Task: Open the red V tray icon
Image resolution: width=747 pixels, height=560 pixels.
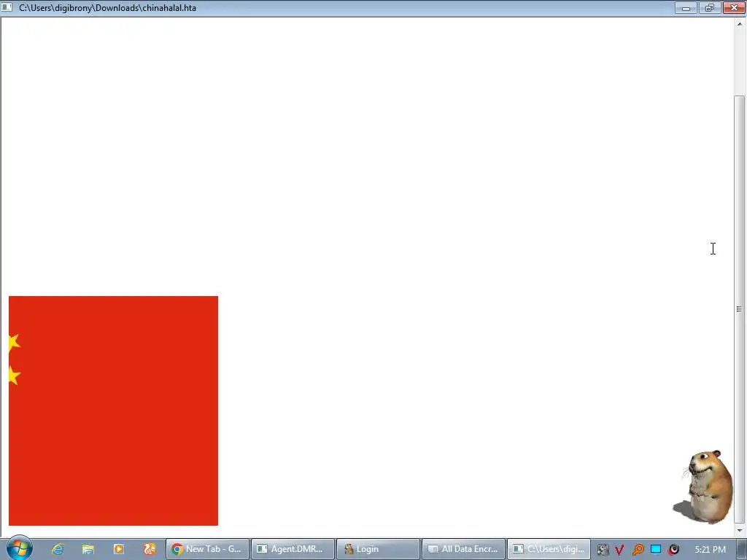Action: (x=619, y=550)
